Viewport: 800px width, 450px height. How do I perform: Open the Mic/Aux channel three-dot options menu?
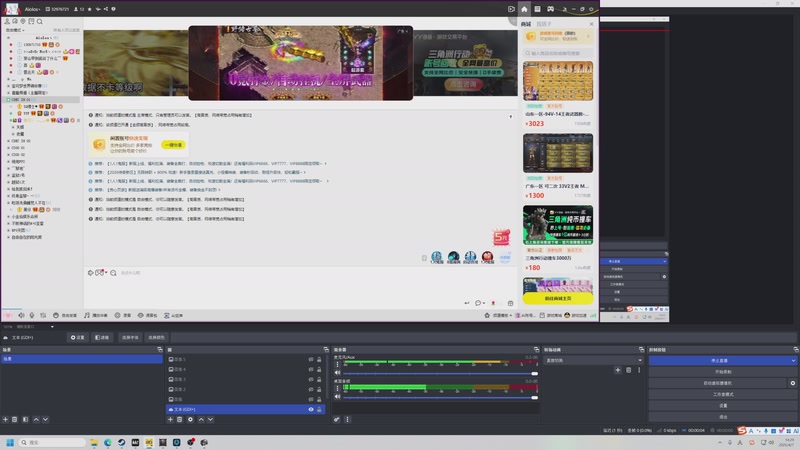[x=337, y=364]
